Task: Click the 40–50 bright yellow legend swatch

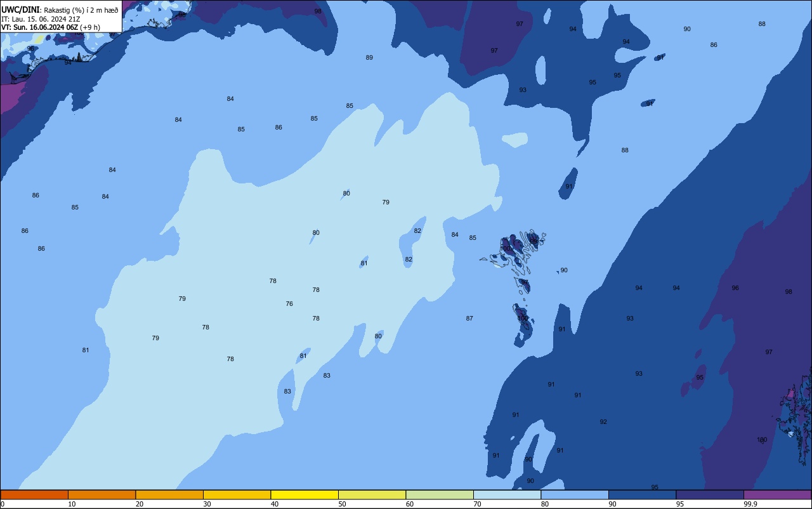Action: pyautogui.click(x=304, y=494)
